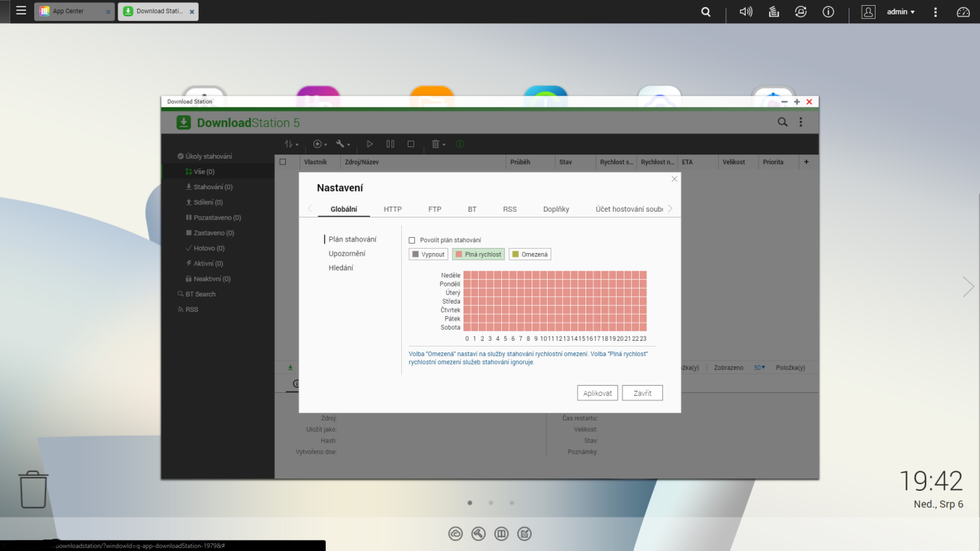Open the top bar three-dot more menu
Screen dimensions: 980x551
[936, 12]
